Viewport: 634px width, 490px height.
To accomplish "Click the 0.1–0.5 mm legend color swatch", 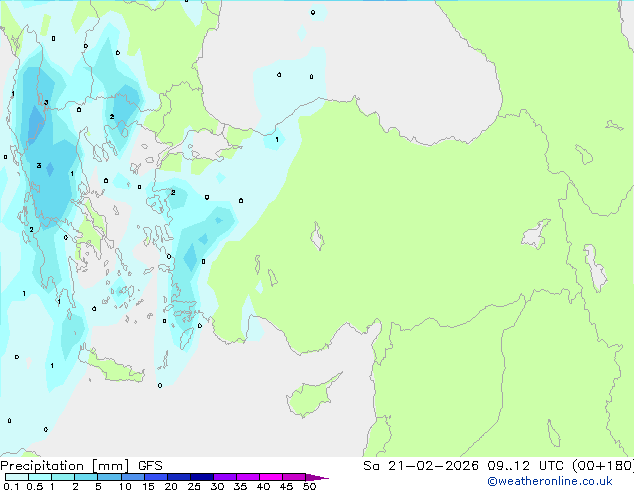I will click(x=17, y=477).
